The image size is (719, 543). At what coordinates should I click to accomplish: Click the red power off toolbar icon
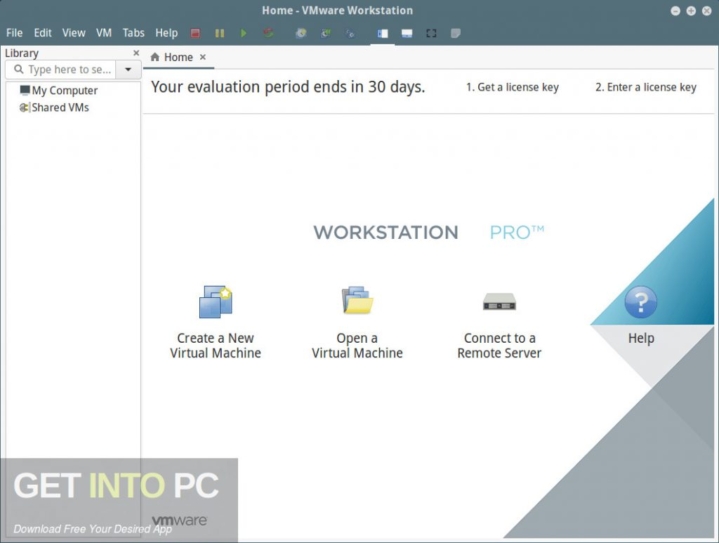(195, 33)
